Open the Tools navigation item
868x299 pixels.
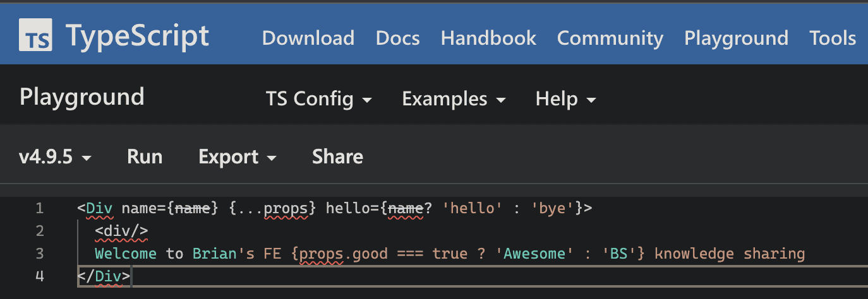click(833, 38)
